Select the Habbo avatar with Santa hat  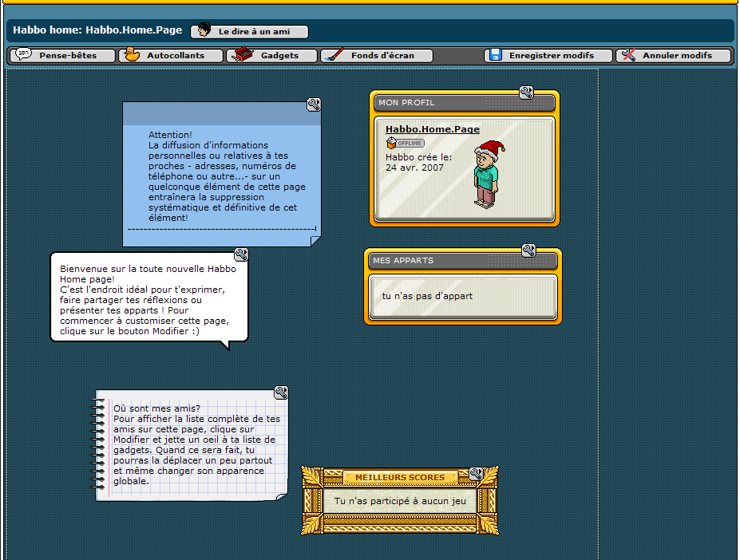pyautogui.click(x=489, y=175)
